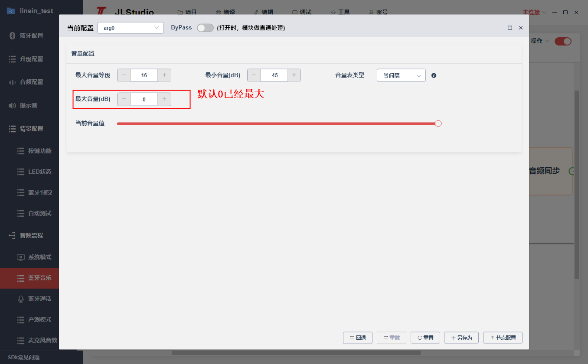Click the info icon beside 音量表类型
Viewport: 588px width, 364px height.
pos(434,75)
